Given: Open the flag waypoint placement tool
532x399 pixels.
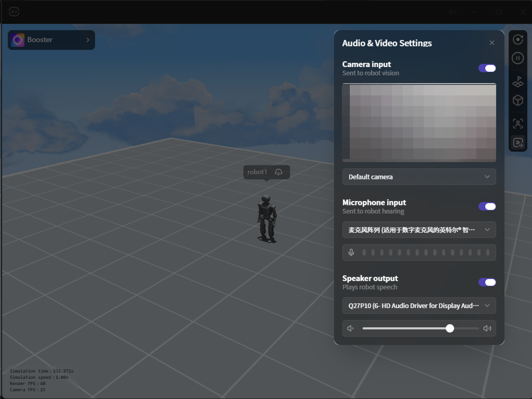Looking at the screenshot, I should click(518, 82).
